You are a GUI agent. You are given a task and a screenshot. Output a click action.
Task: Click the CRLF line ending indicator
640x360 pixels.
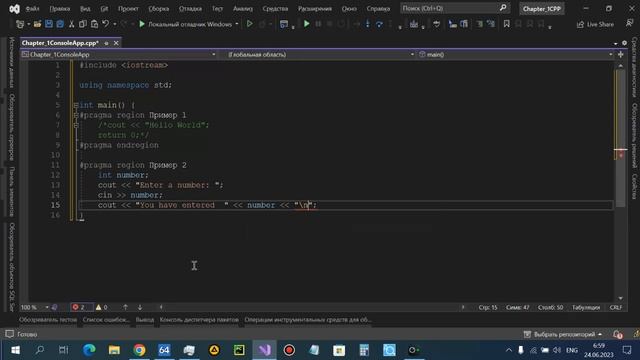tap(616, 307)
